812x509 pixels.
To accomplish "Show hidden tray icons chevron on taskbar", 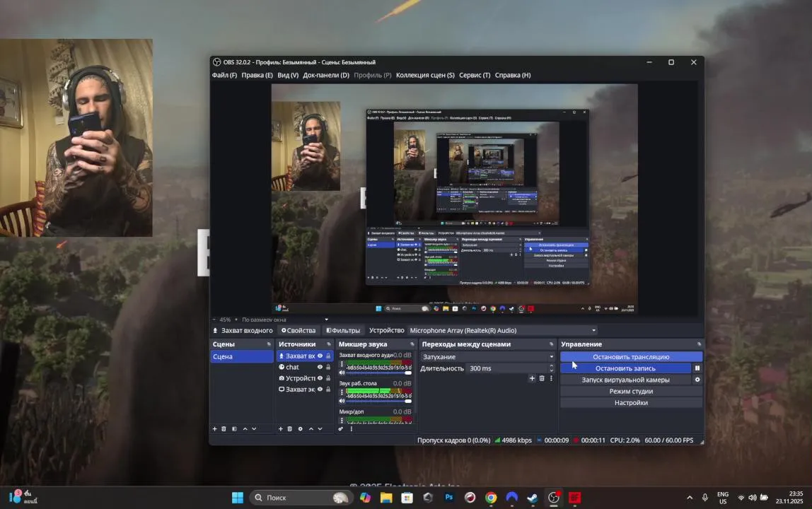I will point(689,498).
